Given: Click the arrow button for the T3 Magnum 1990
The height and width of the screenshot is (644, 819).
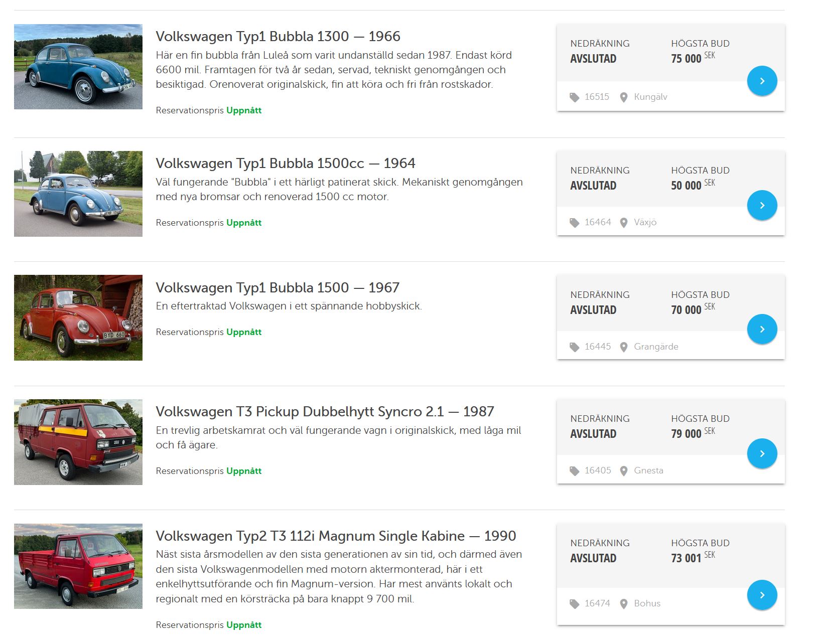Looking at the screenshot, I should (x=762, y=595).
